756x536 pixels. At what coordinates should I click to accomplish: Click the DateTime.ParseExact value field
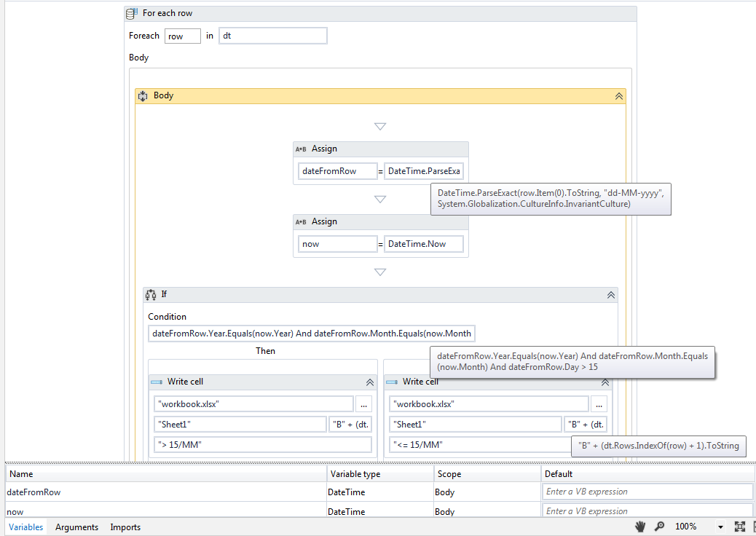point(424,171)
